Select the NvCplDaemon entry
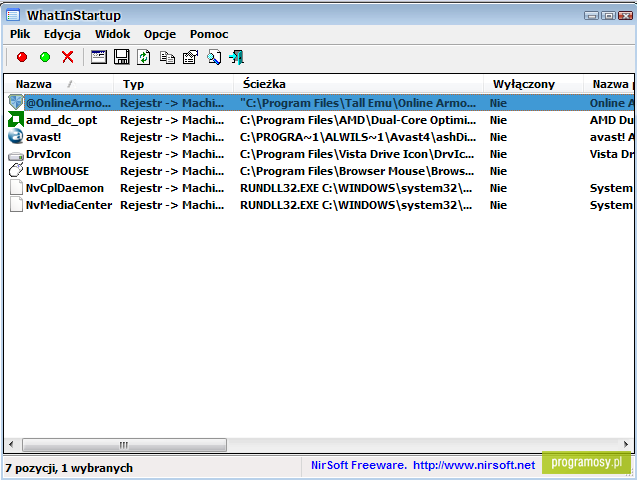 [65, 188]
